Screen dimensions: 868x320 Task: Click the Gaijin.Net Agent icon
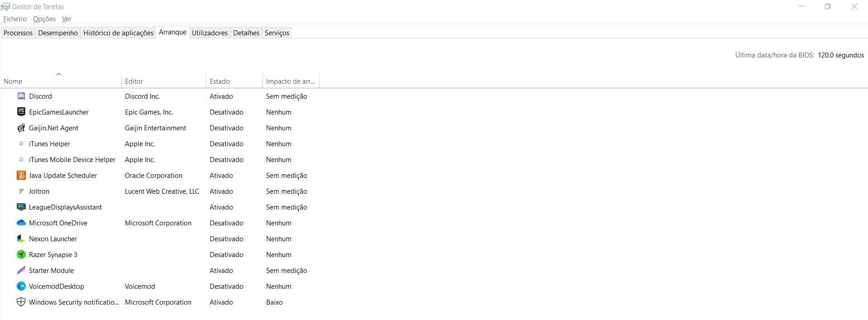tap(21, 128)
